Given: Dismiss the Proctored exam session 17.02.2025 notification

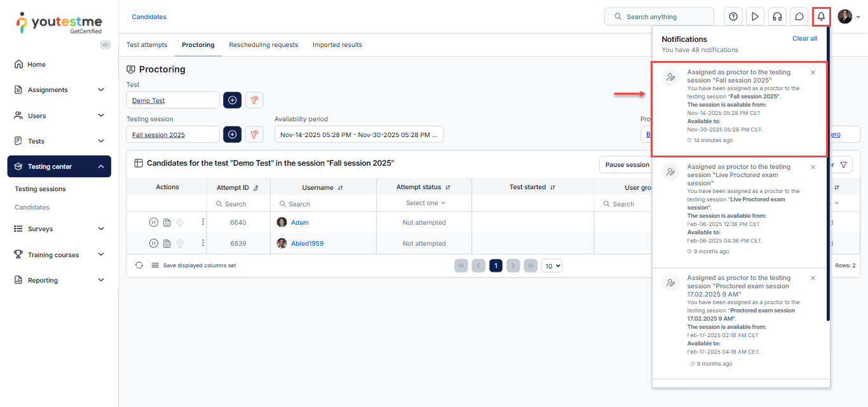Looking at the screenshot, I should pyautogui.click(x=813, y=278).
